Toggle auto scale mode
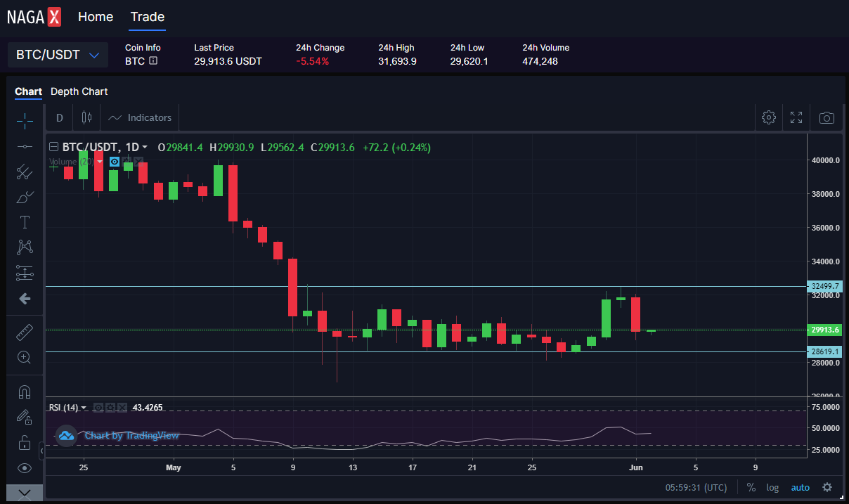The height and width of the screenshot is (504, 849). [801, 487]
